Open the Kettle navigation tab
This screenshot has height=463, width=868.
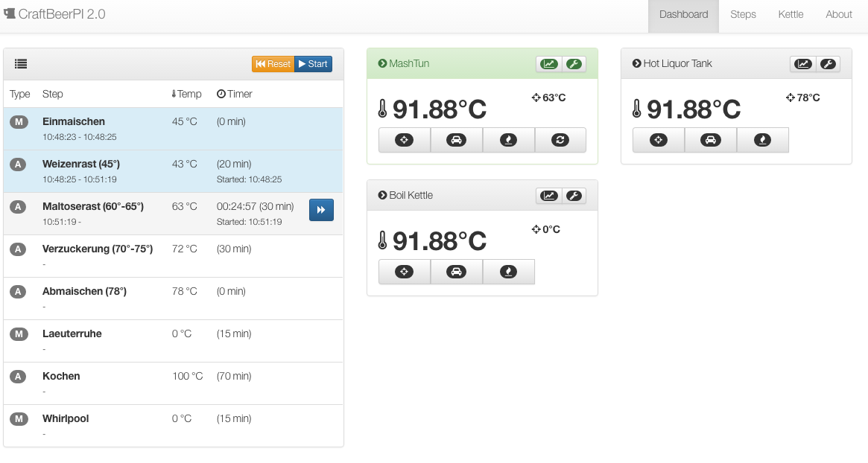tap(791, 15)
